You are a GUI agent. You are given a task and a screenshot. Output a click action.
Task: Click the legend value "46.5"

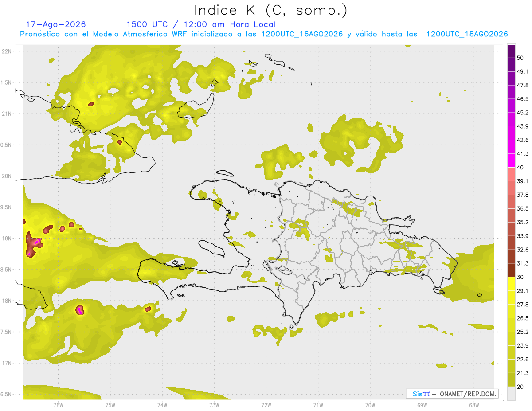[523, 99]
